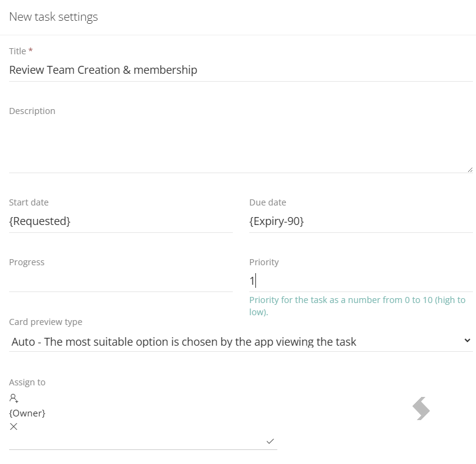Click the Due date field showing {Expiry-90}

(361, 221)
